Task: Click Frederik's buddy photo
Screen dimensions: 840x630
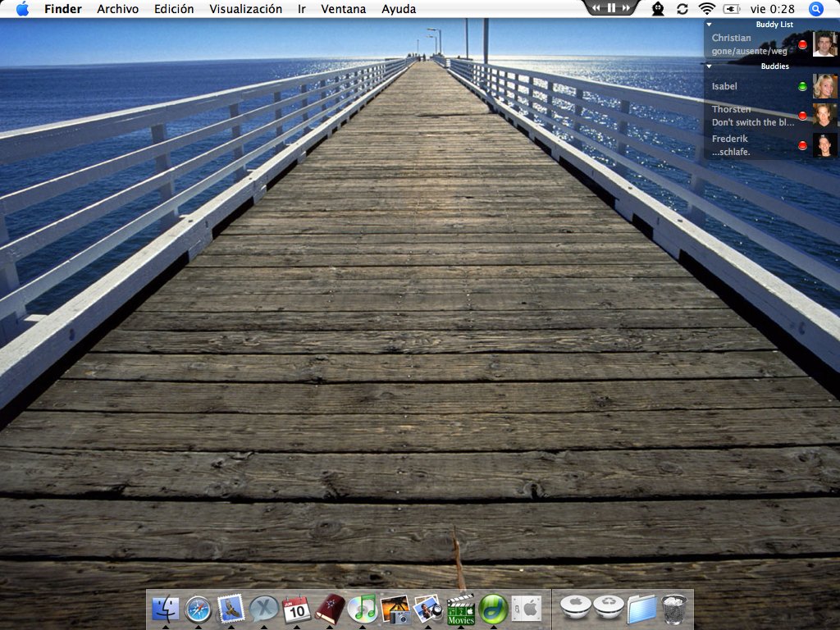Action: click(824, 144)
